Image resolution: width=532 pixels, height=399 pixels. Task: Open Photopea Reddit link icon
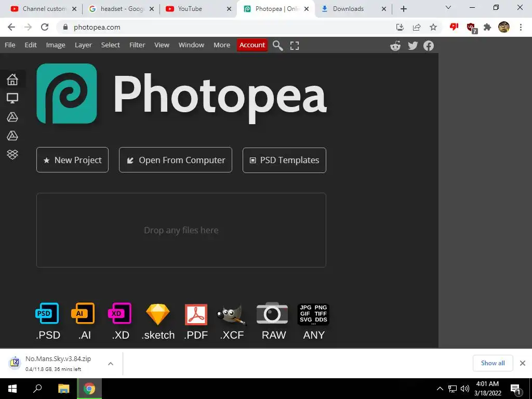tap(395, 46)
